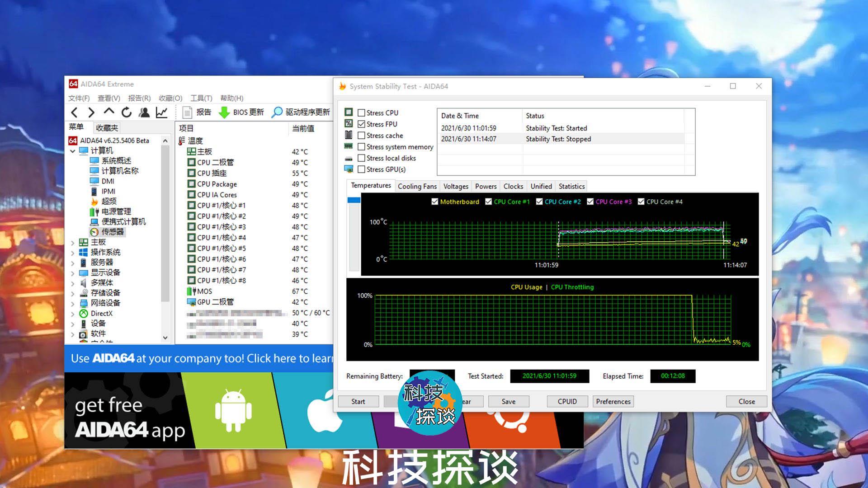Expand the 操作系统 tree node
Screen dimensions: 868x488
(73, 253)
